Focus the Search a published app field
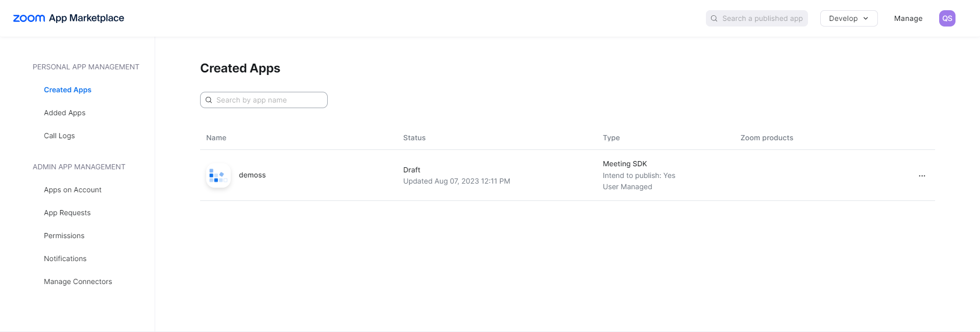The width and height of the screenshot is (980, 332). click(762, 18)
